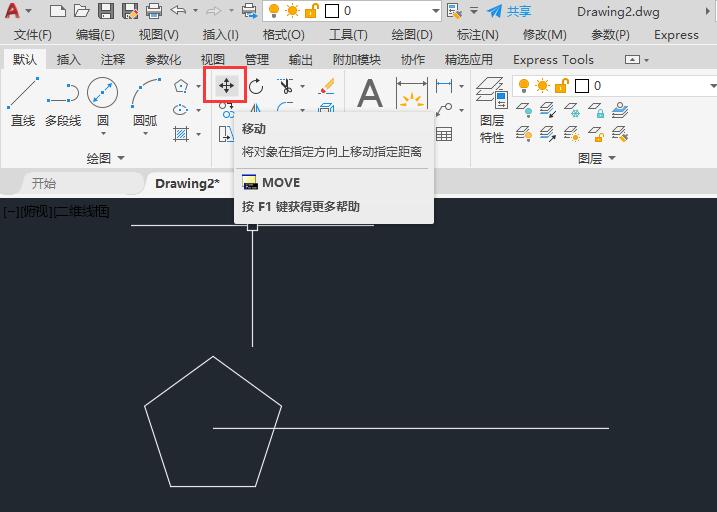Open the Hatch tool dropdown arrow
The width and height of the screenshot is (717, 512).
click(x=198, y=134)
